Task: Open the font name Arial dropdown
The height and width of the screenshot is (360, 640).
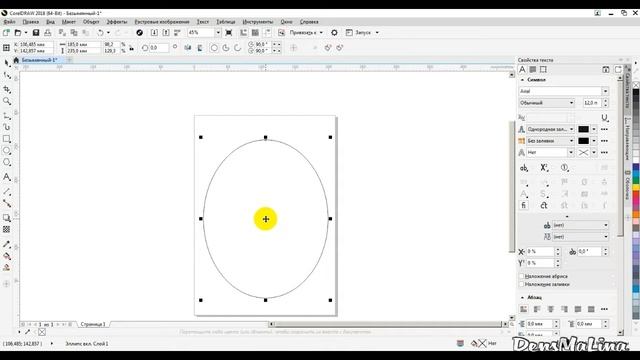Action: [605, 91]
